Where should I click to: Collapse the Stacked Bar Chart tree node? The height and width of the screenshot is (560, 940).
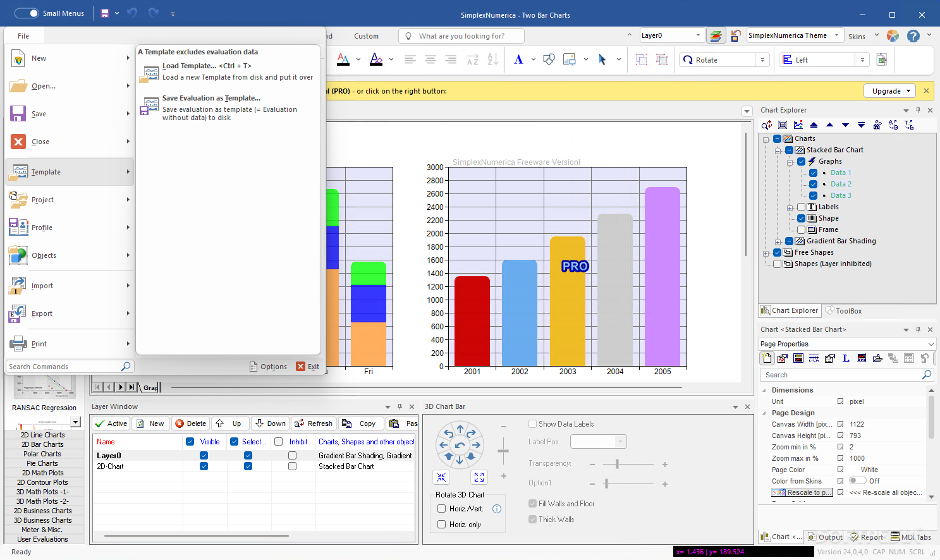778,150
